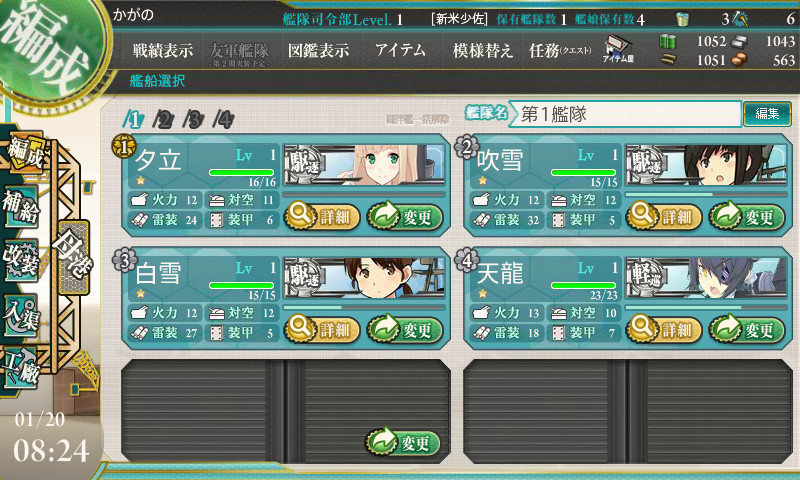Screen dimensions: 800x480
Task: Open the 工廠 (Factory) side menu icon
Action: click(x=21, y=368)
